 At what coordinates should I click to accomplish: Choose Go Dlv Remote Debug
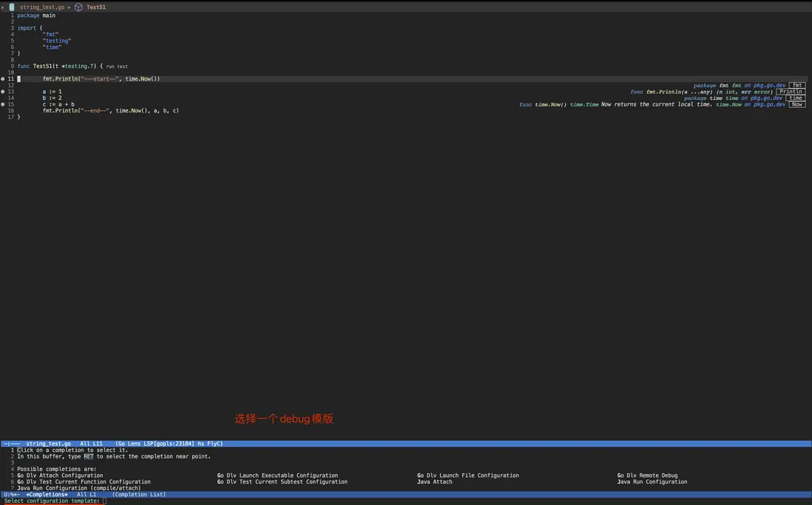coord(647,475)
